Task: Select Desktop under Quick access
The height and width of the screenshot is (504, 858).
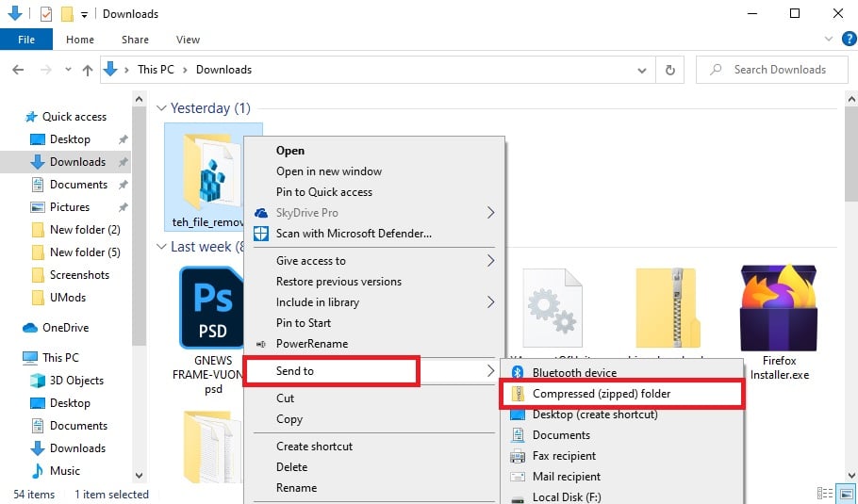Action: 70,139
